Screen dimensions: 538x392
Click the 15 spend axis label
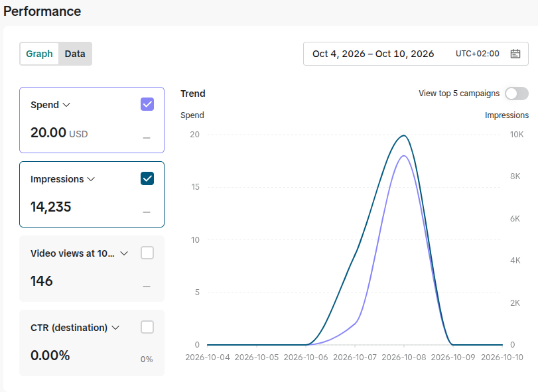click(x=195, y=187)
